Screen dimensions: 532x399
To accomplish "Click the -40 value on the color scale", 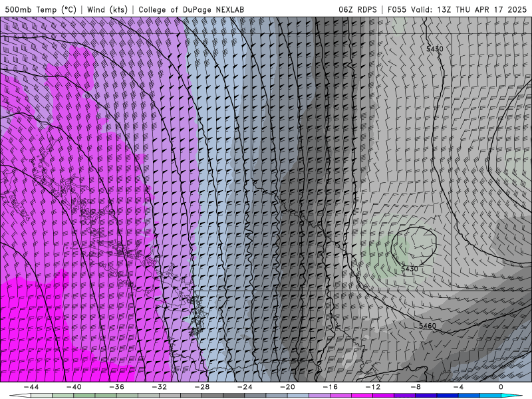I will pos(74,387).
